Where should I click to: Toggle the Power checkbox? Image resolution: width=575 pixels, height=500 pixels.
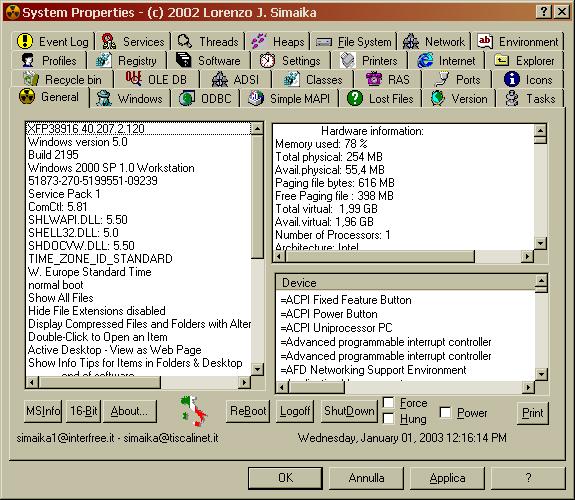[x=445, y=412]
